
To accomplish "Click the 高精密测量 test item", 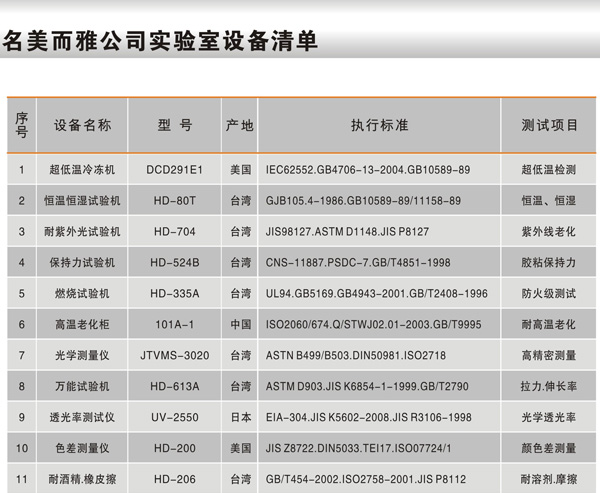I will (x=549, y=356).
